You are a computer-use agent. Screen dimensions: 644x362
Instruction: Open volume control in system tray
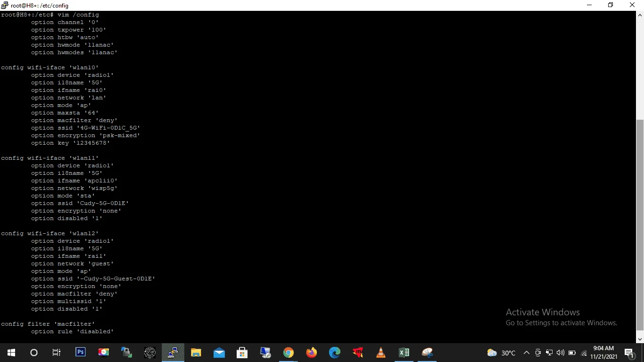tap(561, 353)
